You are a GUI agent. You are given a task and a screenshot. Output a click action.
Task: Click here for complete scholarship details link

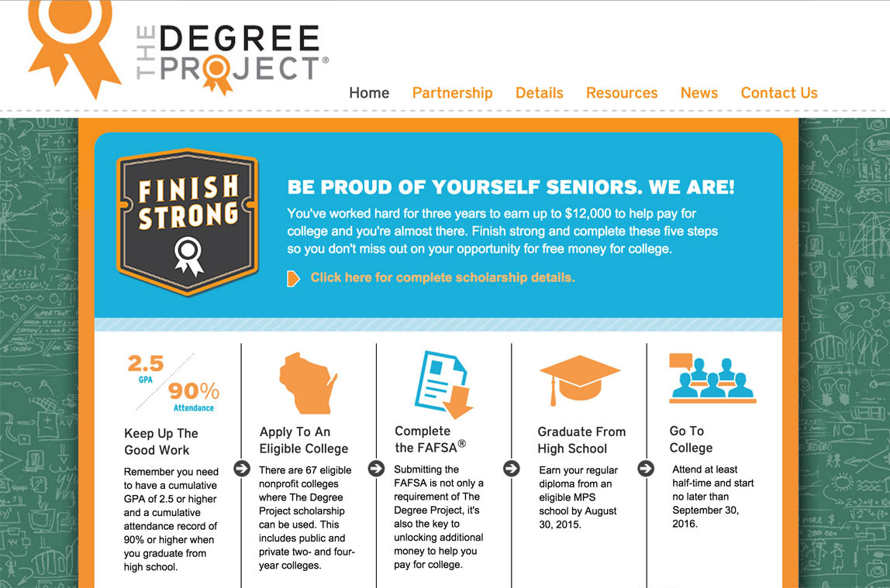[x=443, y=277]
